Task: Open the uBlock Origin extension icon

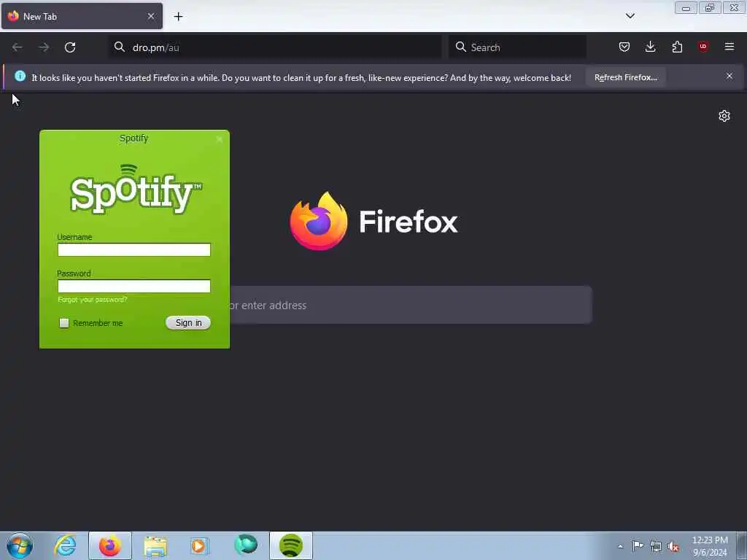Action: [x=703, y=46]
